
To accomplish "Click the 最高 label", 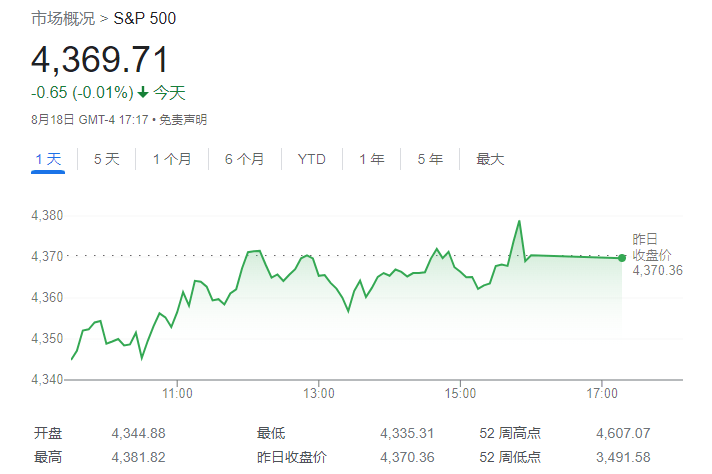I will pyautogui.click(x=48, y=457).
